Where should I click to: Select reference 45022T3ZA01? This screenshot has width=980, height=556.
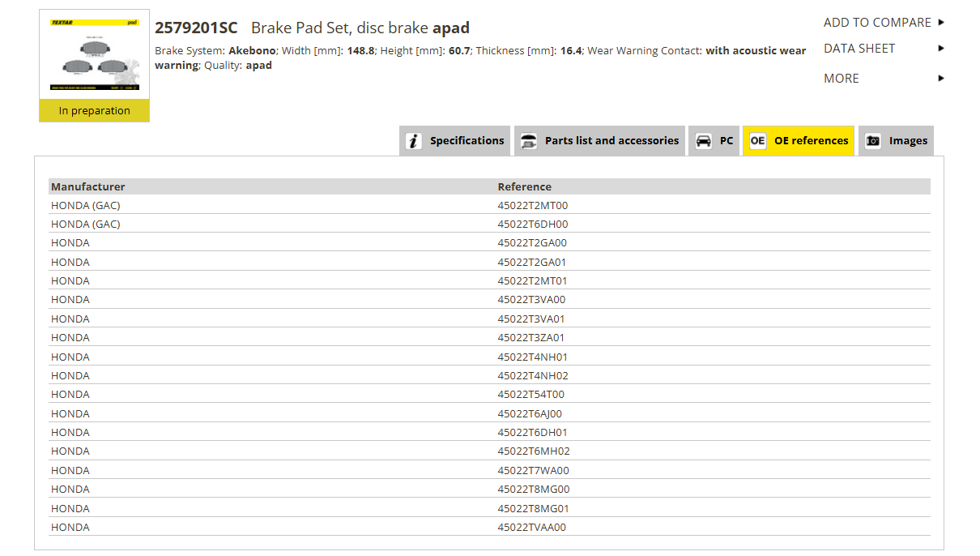tap(531, 338)
